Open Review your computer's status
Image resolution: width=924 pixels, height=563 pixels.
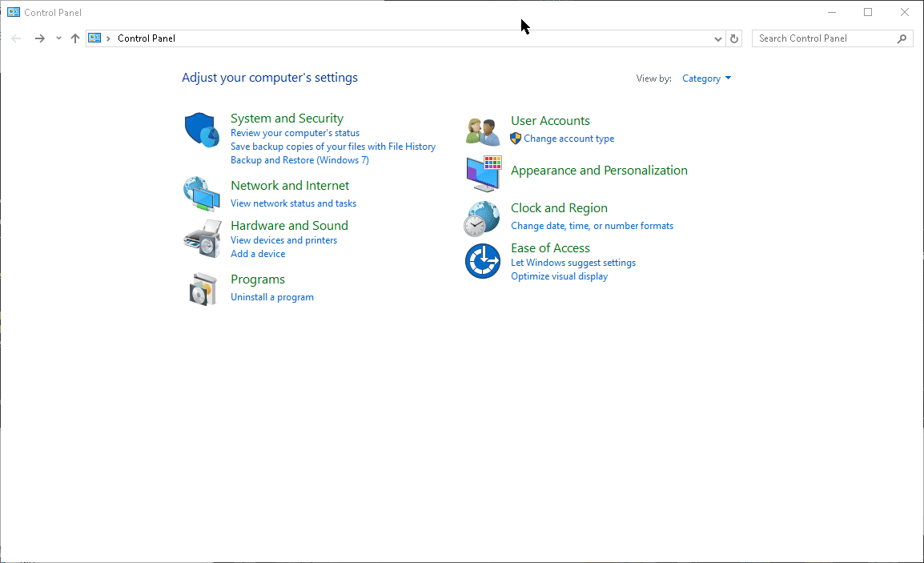295,133
